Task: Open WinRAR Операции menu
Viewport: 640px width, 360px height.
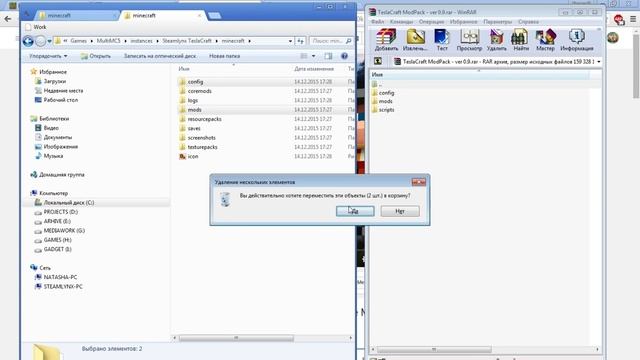Action: (x=431, y=22)
